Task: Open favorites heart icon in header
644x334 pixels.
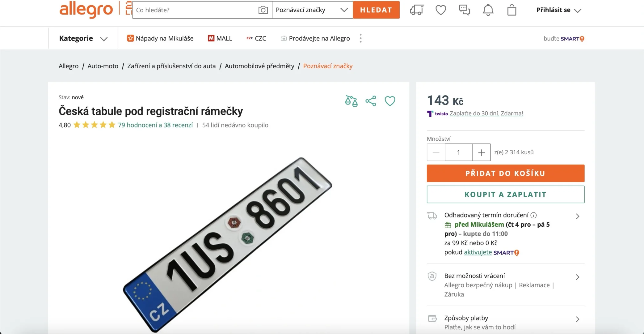Action: [x=441, y=10]
